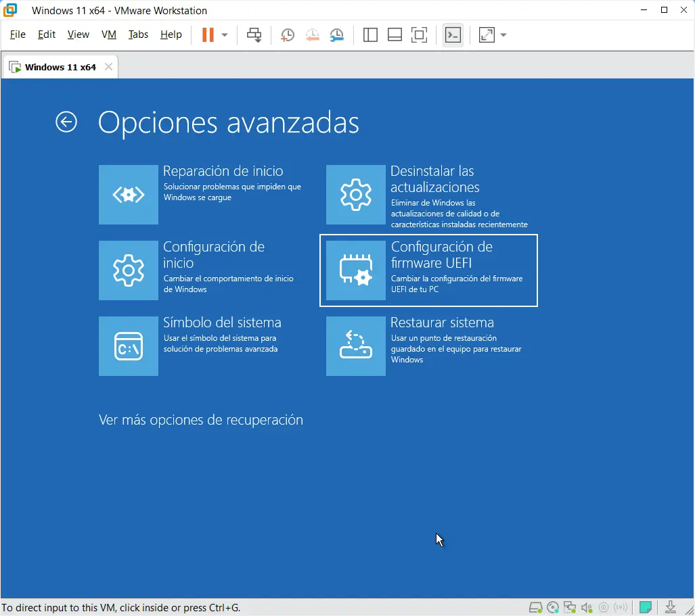Select Desinstalar las actualizaciones title text
695x616 pixels.
(435, 179)
